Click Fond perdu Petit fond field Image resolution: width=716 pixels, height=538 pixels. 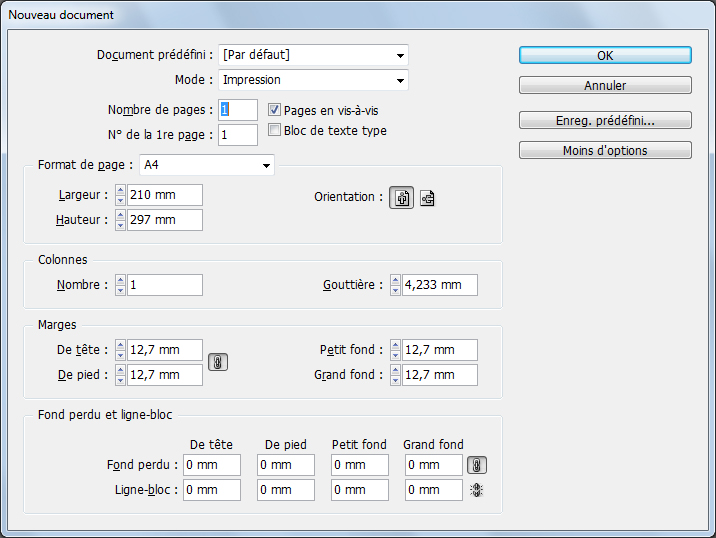coord(360,465)
